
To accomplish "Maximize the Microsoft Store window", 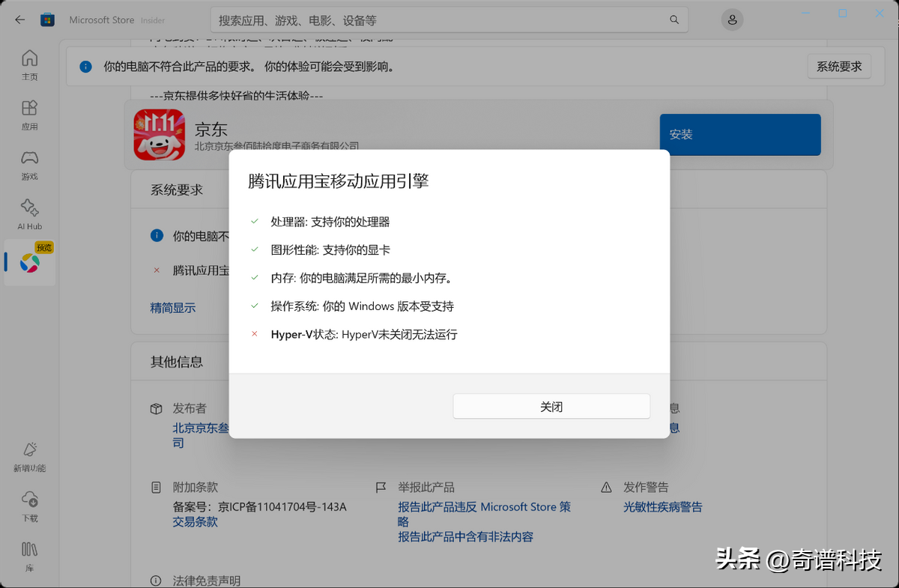I will (x=843, y=13).
